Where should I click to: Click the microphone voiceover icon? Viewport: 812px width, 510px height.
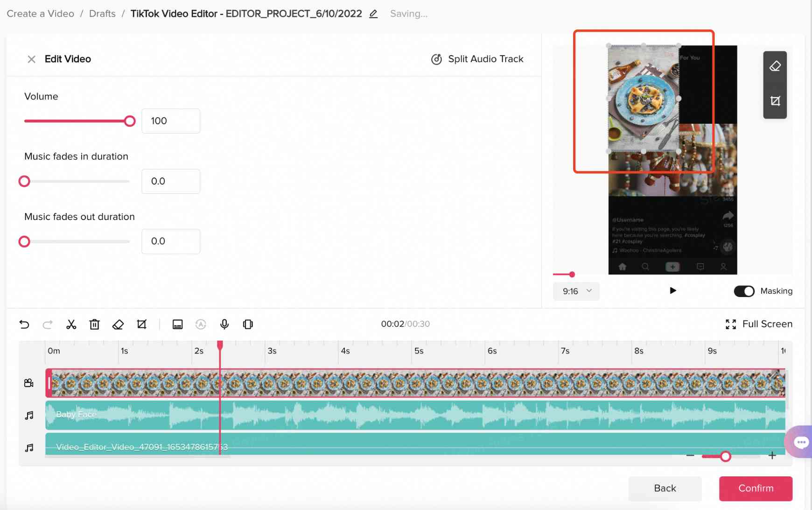(224, 324)
